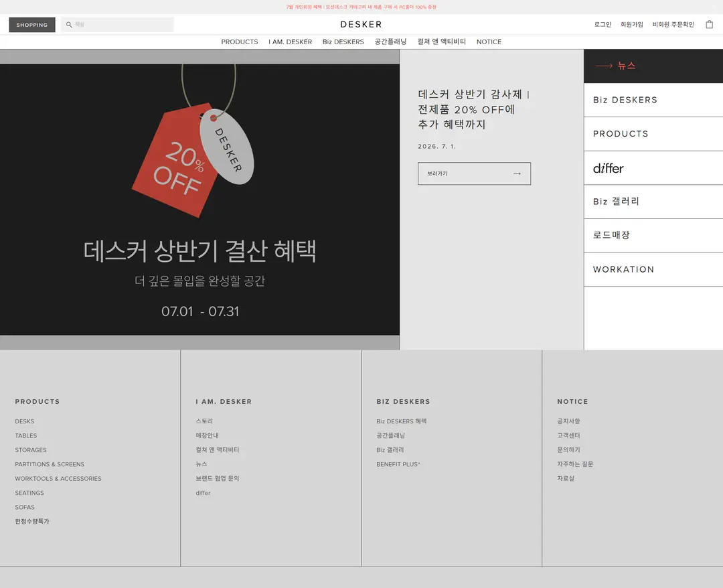Screen dimensions: 723x588
Task: Open BENEFIT PLUS+ footer link
Action: pos(398,464)
